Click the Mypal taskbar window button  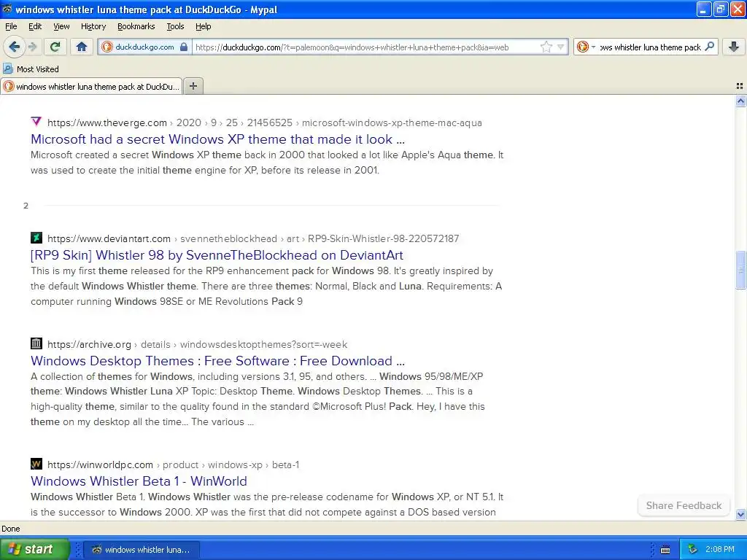tap(142, 550)
